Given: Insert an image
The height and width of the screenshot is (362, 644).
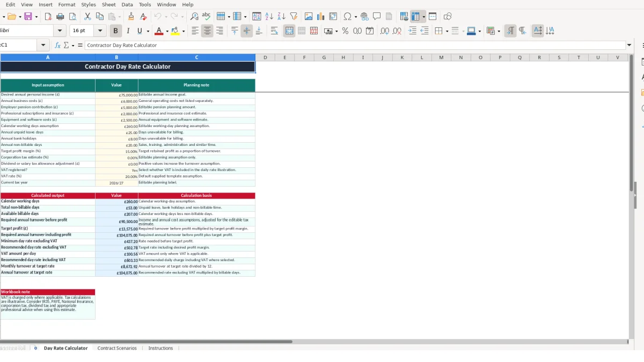Looking at the screenshot, I should (x=309, y=17).
